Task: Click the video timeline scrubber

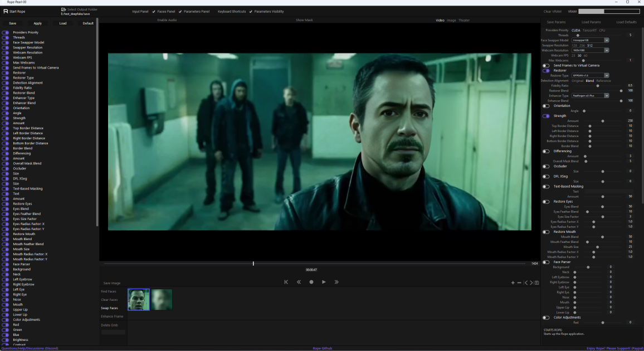Action: pyautogui.click(x=253, y=264)
